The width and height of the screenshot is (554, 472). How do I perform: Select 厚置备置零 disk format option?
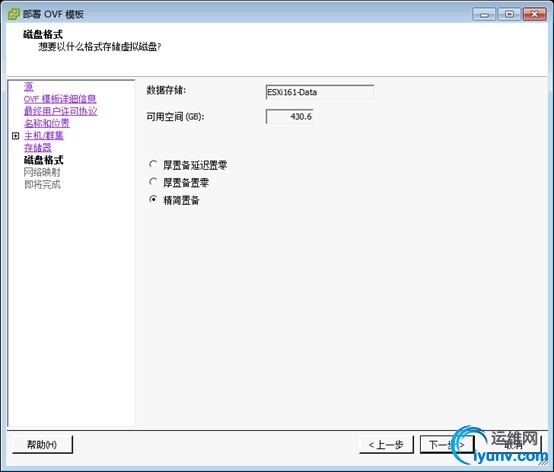coord(153,182)
